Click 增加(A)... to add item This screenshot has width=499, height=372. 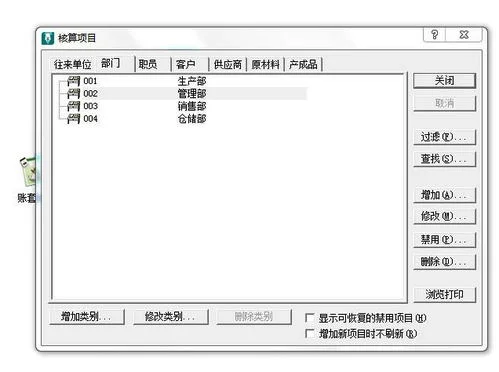click(444, 195)
